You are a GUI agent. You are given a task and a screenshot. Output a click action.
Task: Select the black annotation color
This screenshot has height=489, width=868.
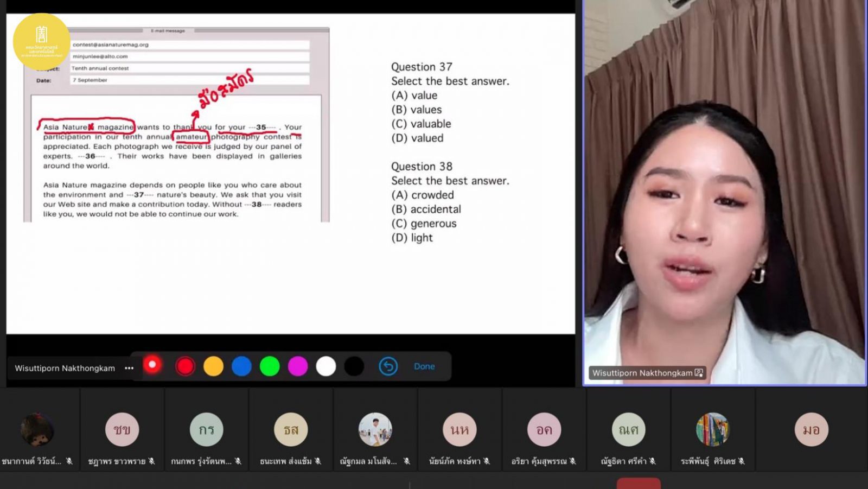tap(354, 366)
